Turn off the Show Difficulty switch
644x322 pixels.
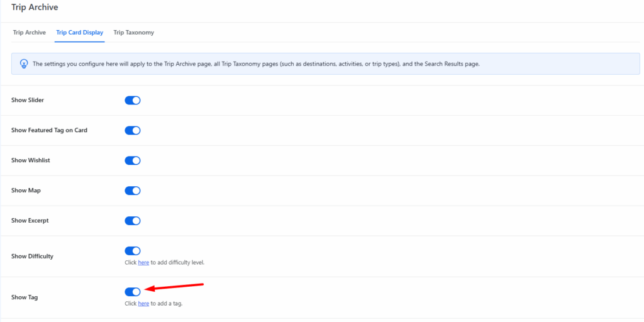coord(133,251)
